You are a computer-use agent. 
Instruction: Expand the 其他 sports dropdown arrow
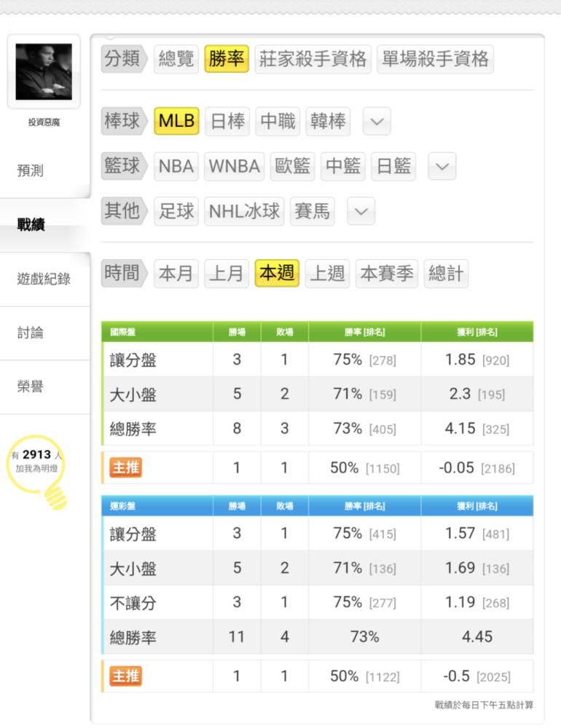(361, 211)
